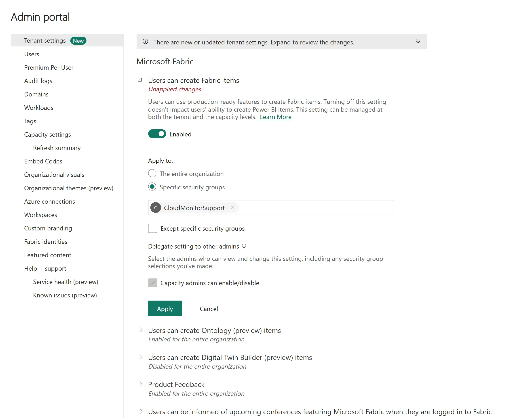The width and height of the screenshot is (532, 418).
Task: Click the Microsoft Fabric section heading
Action: (x=165, y=61)
